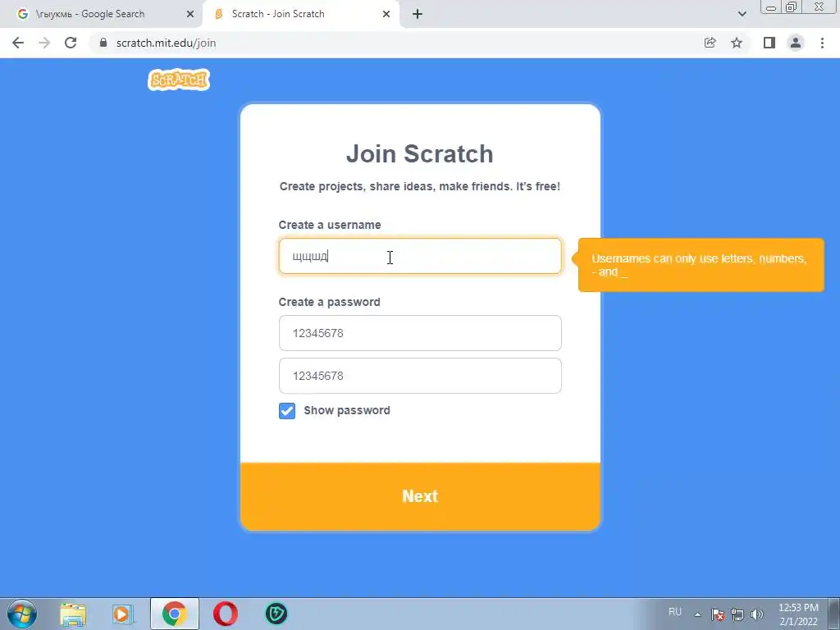Viewport: 840px width, 630px height.
Task: Click the confirm password field
Action: click(x=420, y=376)
